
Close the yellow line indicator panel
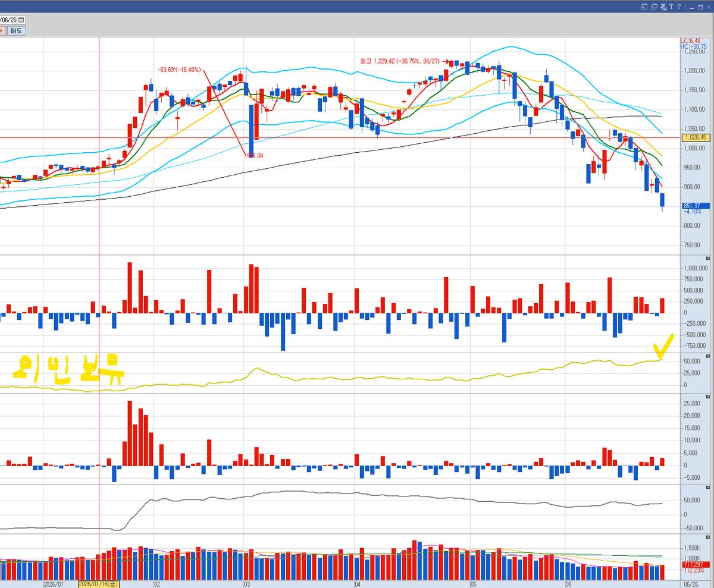click(x=707, y=356)
